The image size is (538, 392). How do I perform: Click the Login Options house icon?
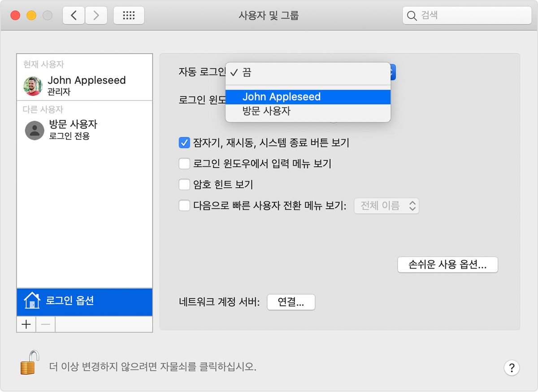point(31,301)
